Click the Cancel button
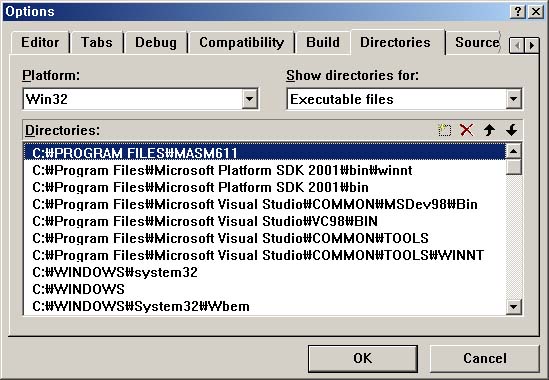549x380 pixels. coord(485,358)
